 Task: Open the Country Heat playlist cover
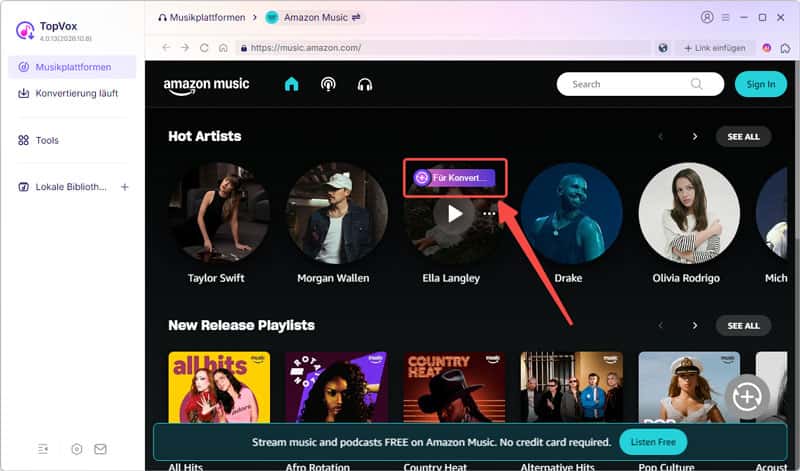(454, 387)
